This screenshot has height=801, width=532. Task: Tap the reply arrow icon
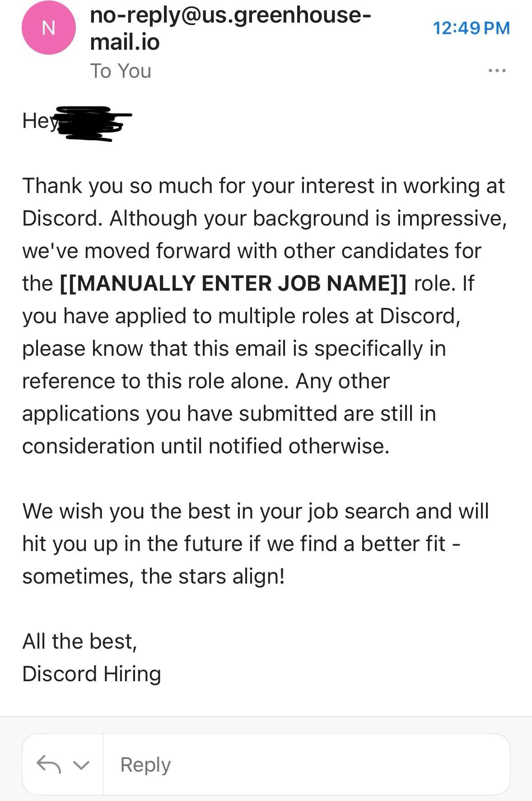coord(48,763)
